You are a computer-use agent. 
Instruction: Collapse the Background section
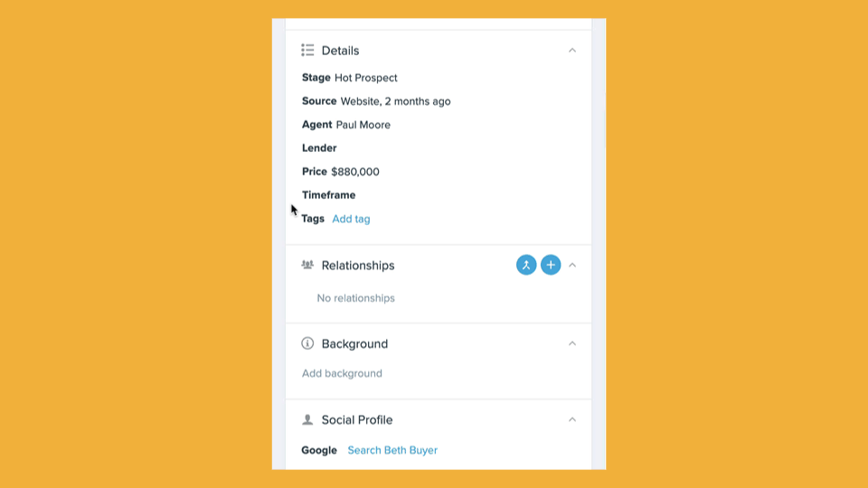[572, 343]
